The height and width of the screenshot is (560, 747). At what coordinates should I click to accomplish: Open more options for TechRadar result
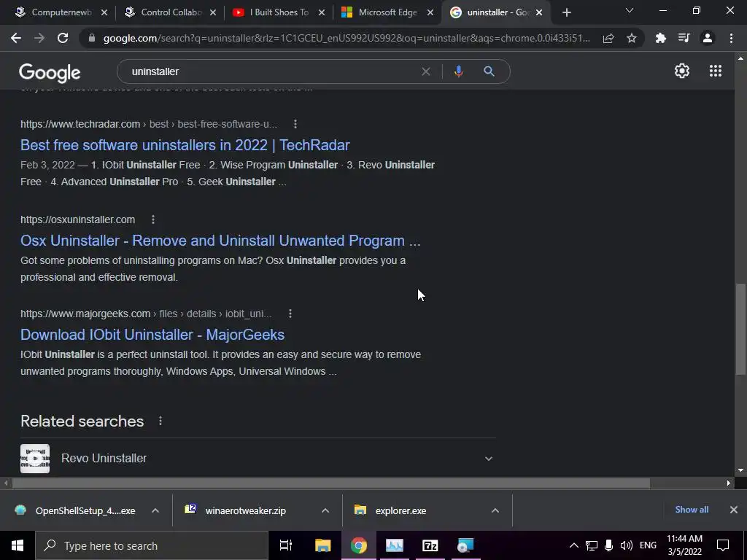tap(295, 124)
